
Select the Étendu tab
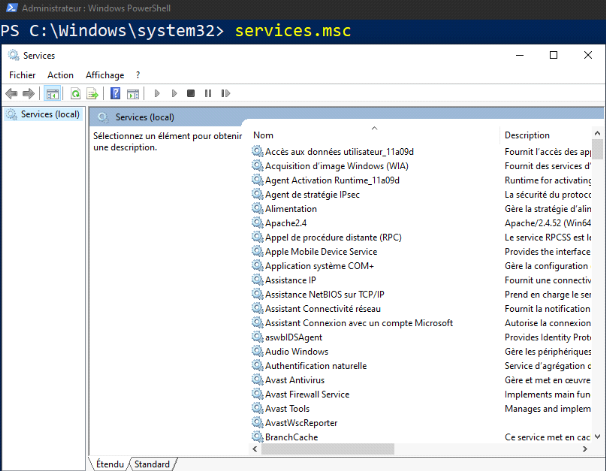pyautogui.click(x=109, y=464)
